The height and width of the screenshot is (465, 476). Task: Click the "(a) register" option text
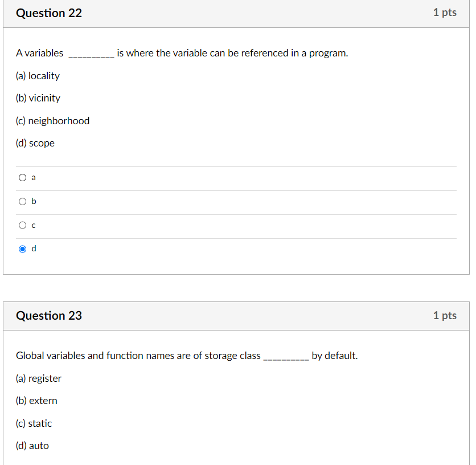point(39,378)
